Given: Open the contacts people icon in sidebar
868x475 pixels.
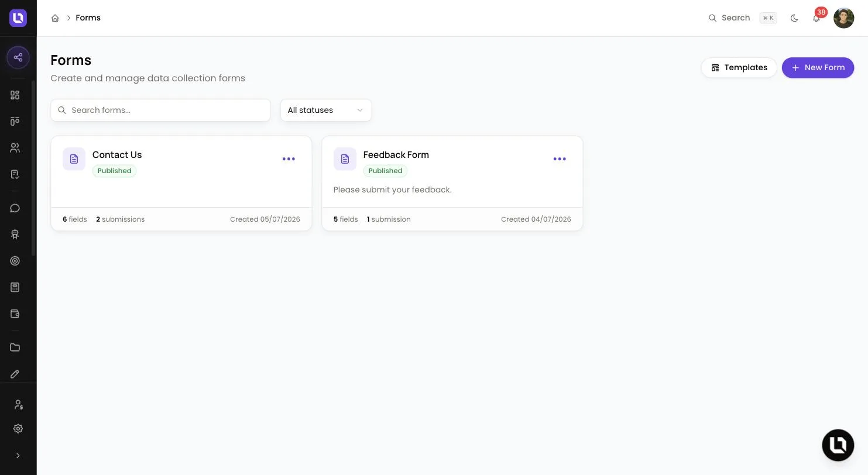Looking at the screenshot, I should 15,148.
